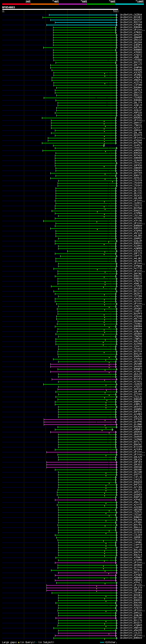The width and height of the screenshot is (146, 644).
Task: Select hit UniRef100_Q3EDF6
Action: (x=131, y=45)
